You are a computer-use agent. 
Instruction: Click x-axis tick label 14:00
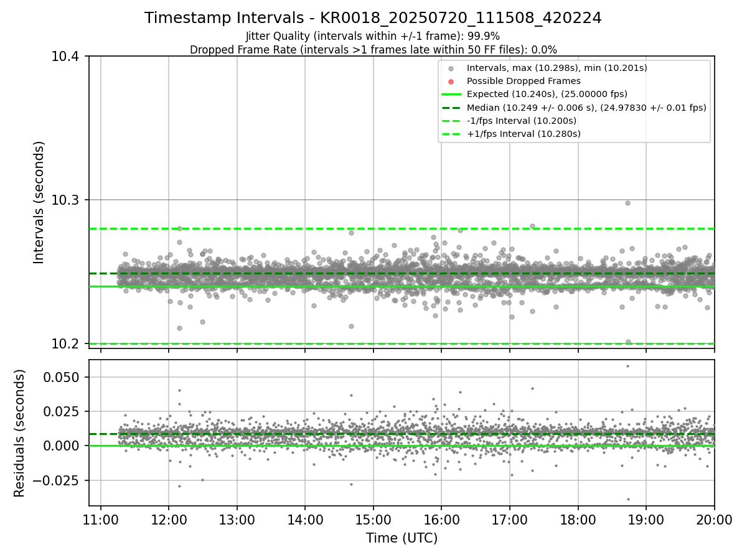[305, 520]
